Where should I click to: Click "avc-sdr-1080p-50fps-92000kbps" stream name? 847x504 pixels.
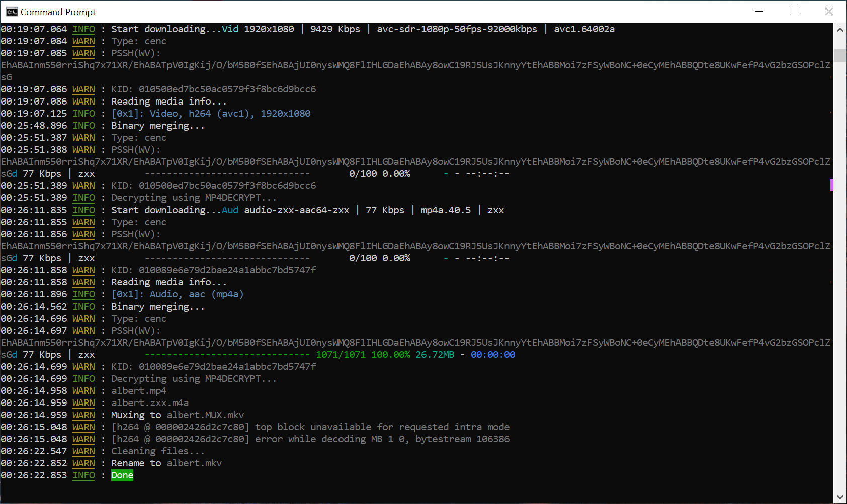coord(457,29)
